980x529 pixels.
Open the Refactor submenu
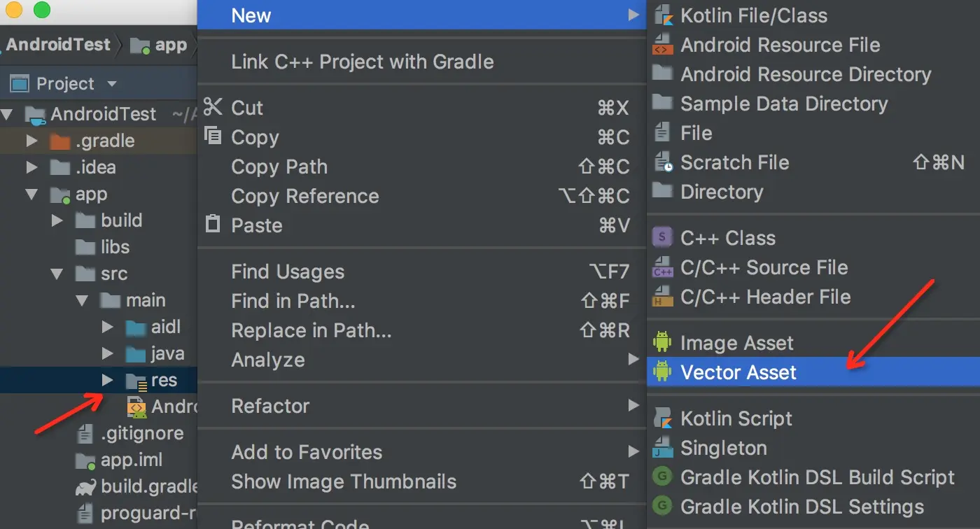[271, 406]
